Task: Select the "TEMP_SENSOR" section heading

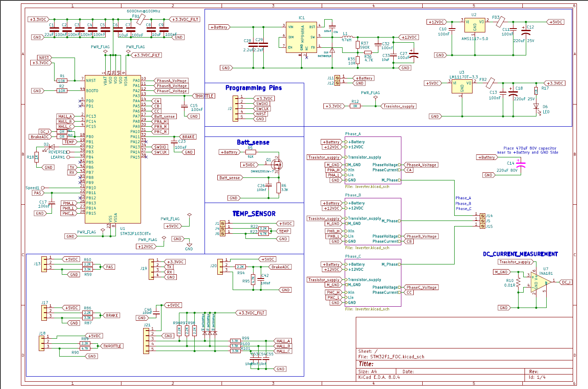Action: [x=254, y=214]
